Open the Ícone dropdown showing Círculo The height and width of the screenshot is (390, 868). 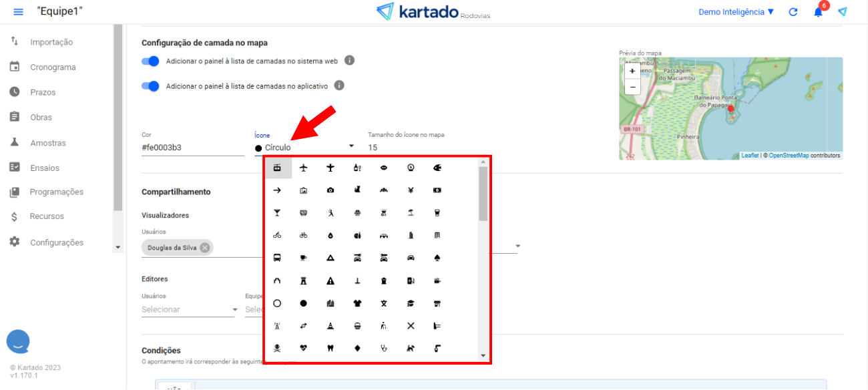pos(304,147)
